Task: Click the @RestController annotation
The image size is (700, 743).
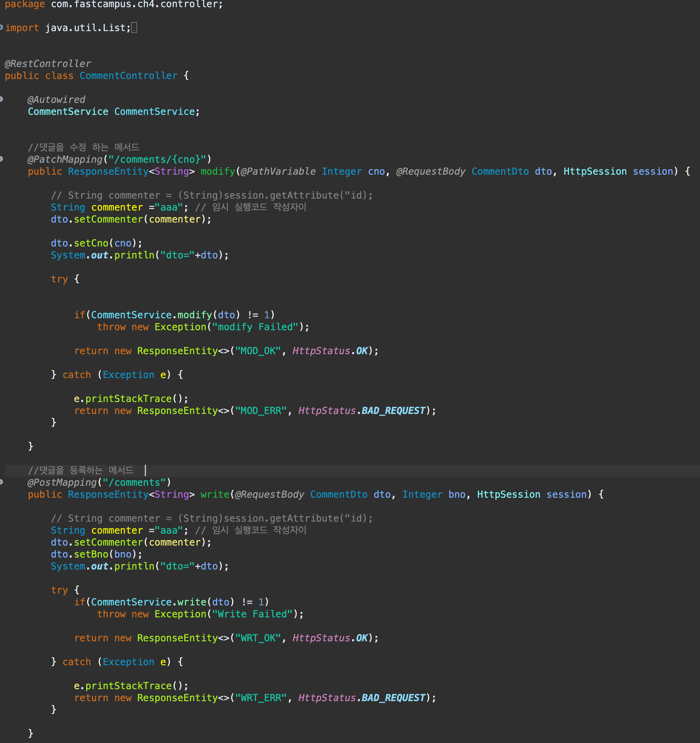Action: click(x=48, y=63)
